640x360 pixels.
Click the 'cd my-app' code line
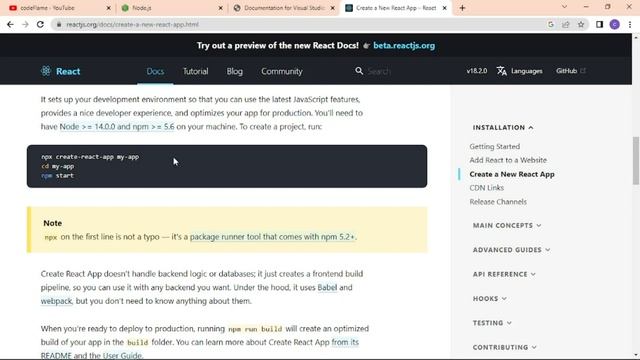[58, 166]
